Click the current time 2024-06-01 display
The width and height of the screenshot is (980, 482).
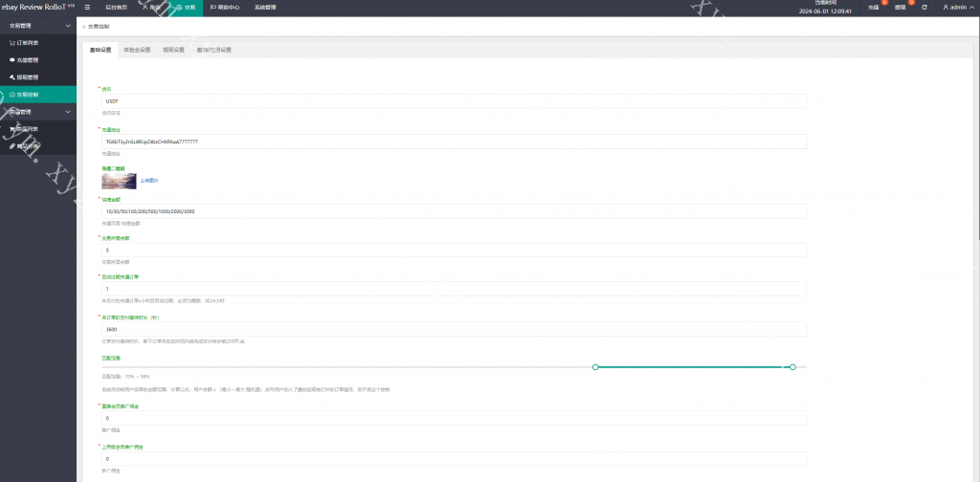[x=825, y=11]
